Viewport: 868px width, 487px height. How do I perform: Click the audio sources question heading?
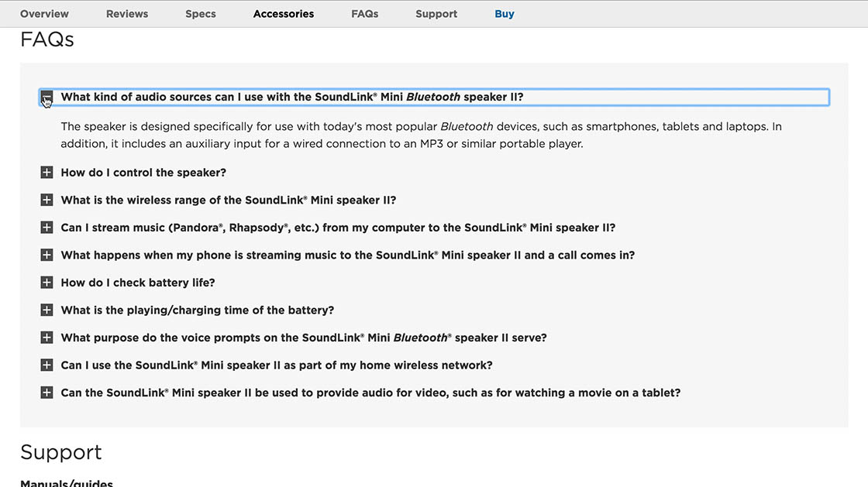click(x=291, y=98)
